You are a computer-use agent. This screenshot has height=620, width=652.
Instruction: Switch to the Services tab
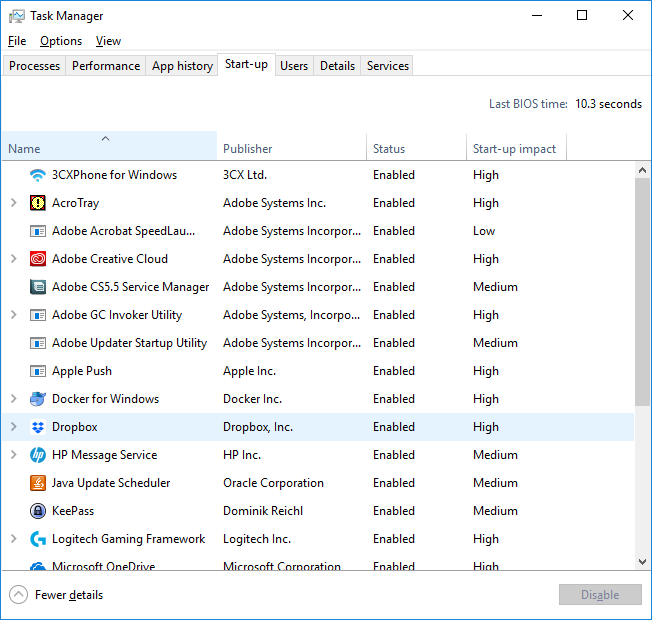tap(388, 66)
